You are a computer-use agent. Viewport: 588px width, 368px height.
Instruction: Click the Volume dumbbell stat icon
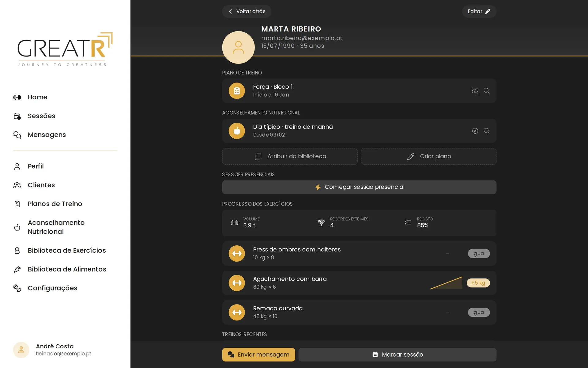point(234,223)
